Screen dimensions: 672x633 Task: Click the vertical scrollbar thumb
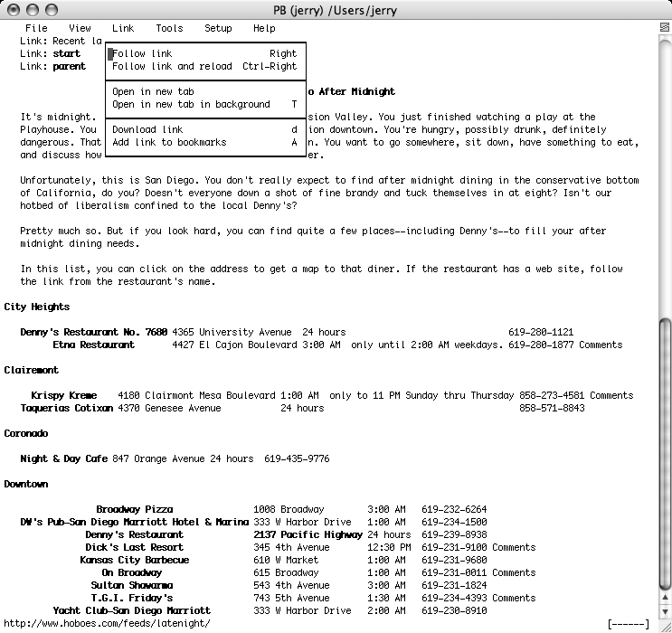(665, 452)
